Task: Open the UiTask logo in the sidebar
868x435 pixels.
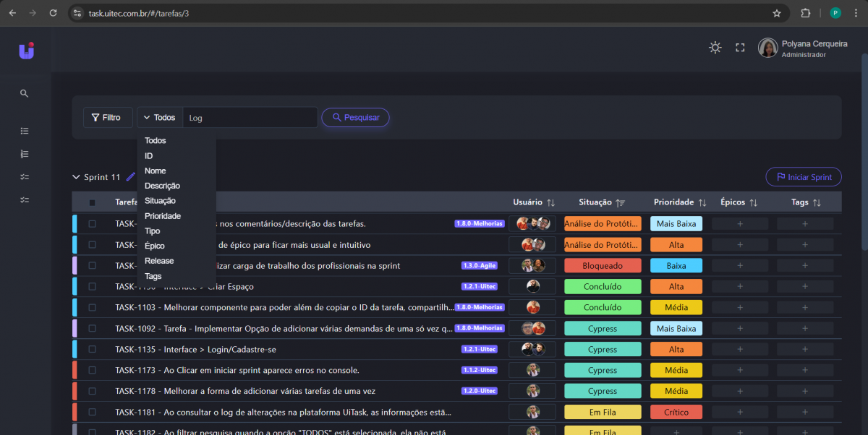Action: click(26, 51)
